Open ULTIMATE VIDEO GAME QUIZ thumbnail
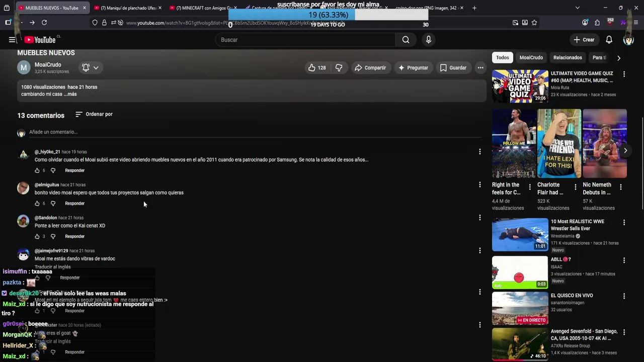This screenshot has height=362, width=644. tap(520, 86)
